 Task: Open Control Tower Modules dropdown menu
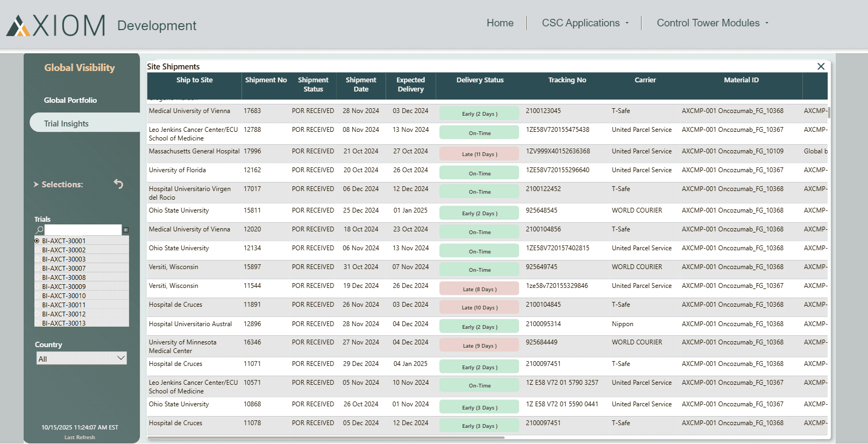[x=713, y=23]
